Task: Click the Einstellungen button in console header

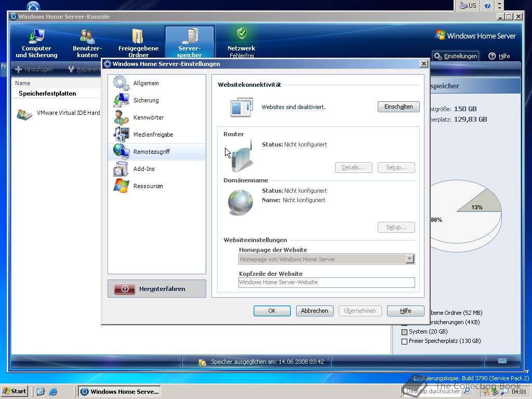Action: [456, 56]
